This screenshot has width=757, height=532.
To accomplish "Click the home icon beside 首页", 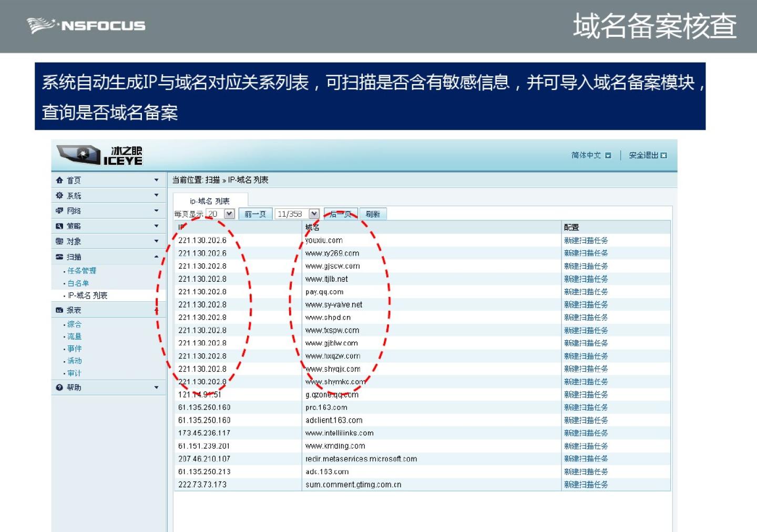I will tap(59, 180).
